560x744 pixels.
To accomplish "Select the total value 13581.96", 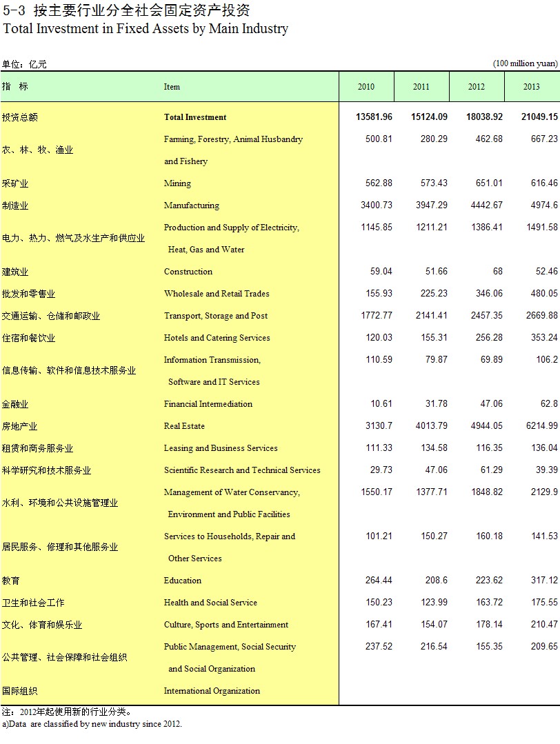I will pos(374,117).
